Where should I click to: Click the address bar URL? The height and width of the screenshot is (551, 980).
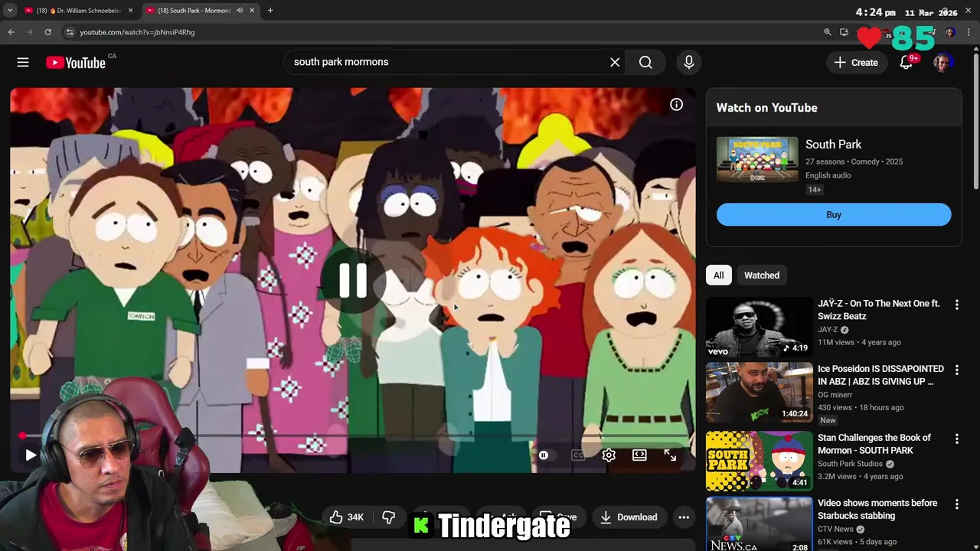click(x=138, y=32)
